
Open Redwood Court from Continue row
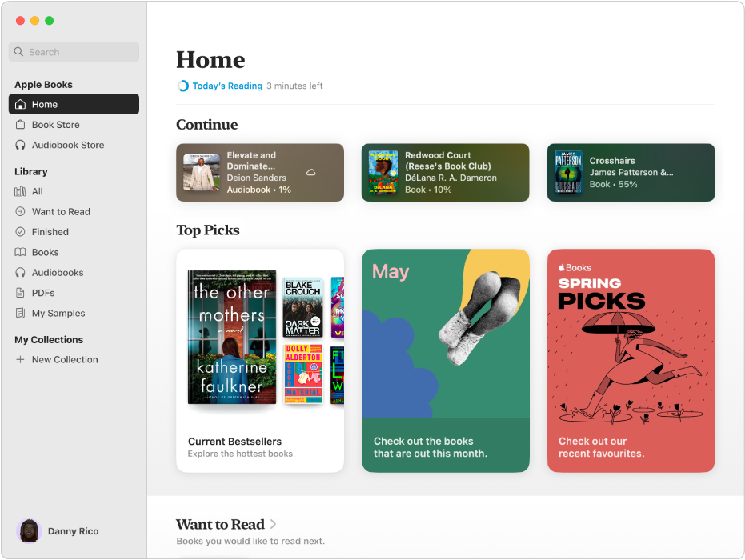point(445,172)
